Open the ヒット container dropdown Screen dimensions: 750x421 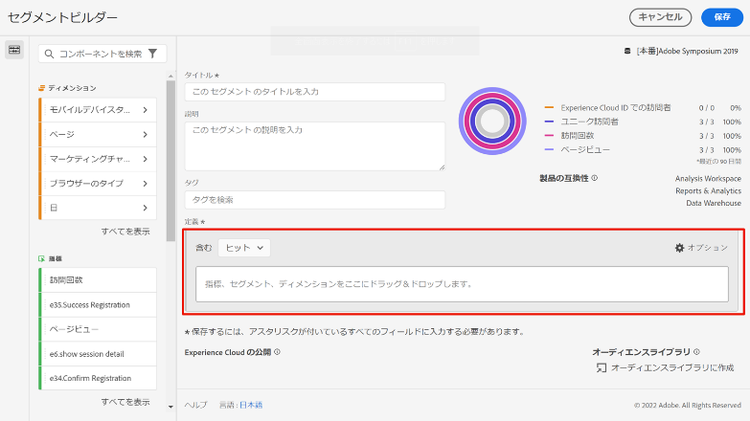click(244, 247)
